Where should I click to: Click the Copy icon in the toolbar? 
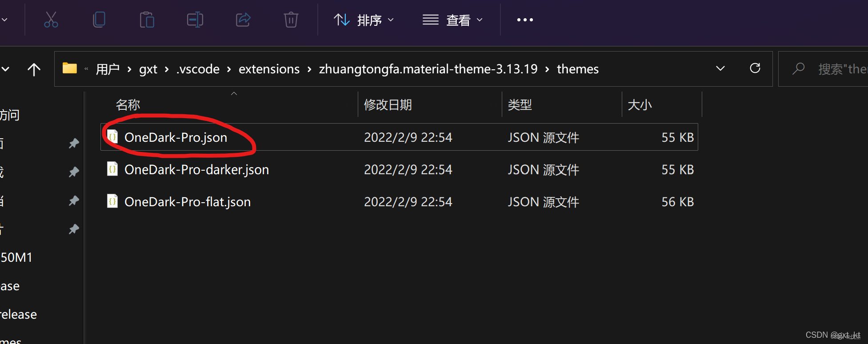tap(99, 20)
